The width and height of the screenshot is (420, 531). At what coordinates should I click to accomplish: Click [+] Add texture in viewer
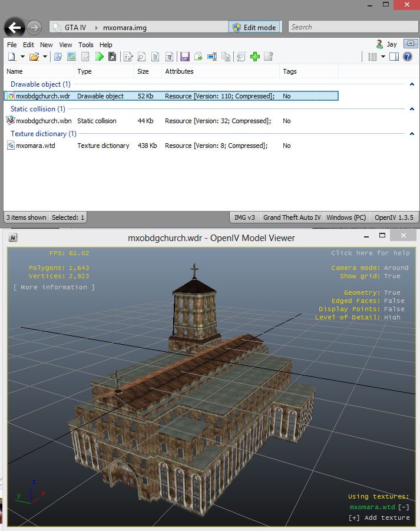pyautogui.click(x=379, y=518)
